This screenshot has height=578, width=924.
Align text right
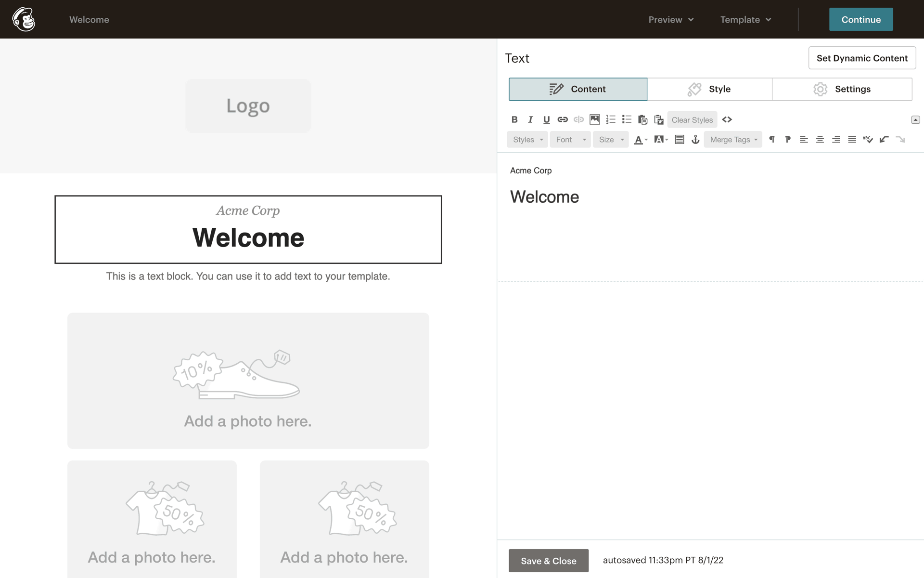coord(836,140)
